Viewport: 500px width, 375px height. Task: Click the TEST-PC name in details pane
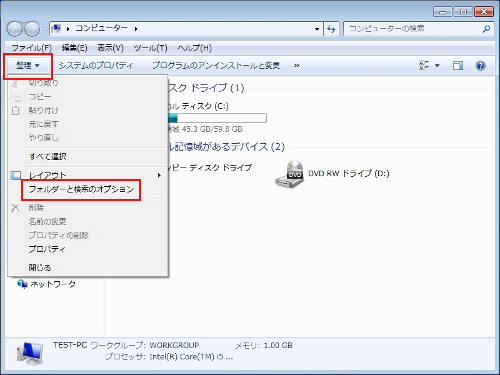pos(70,345)
